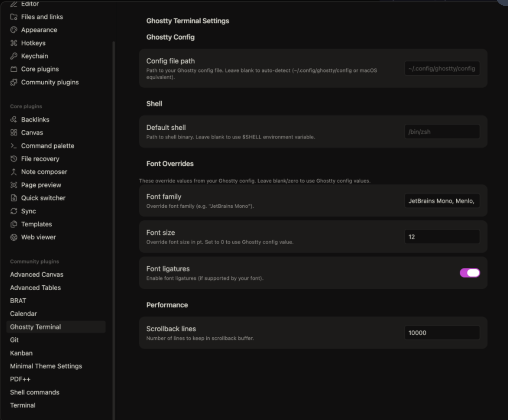508x420 pixels.
Task: Click the File recovery clock icon
Action: (14, 159)
